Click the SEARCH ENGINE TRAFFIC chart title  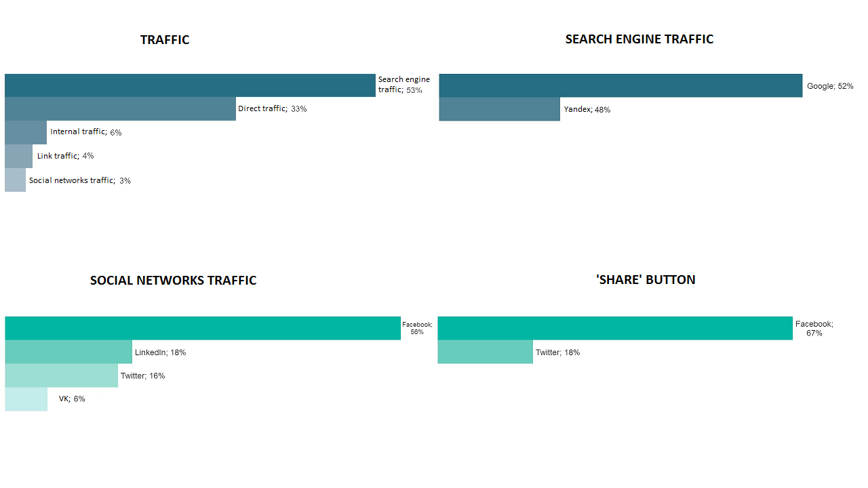(x=639, y=39)
